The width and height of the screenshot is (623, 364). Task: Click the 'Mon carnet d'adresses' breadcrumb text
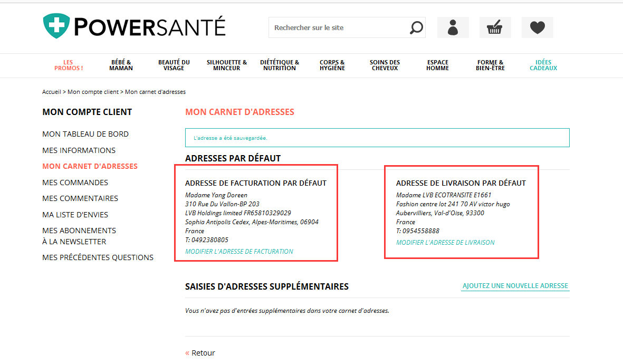click(x=155, y=92)
